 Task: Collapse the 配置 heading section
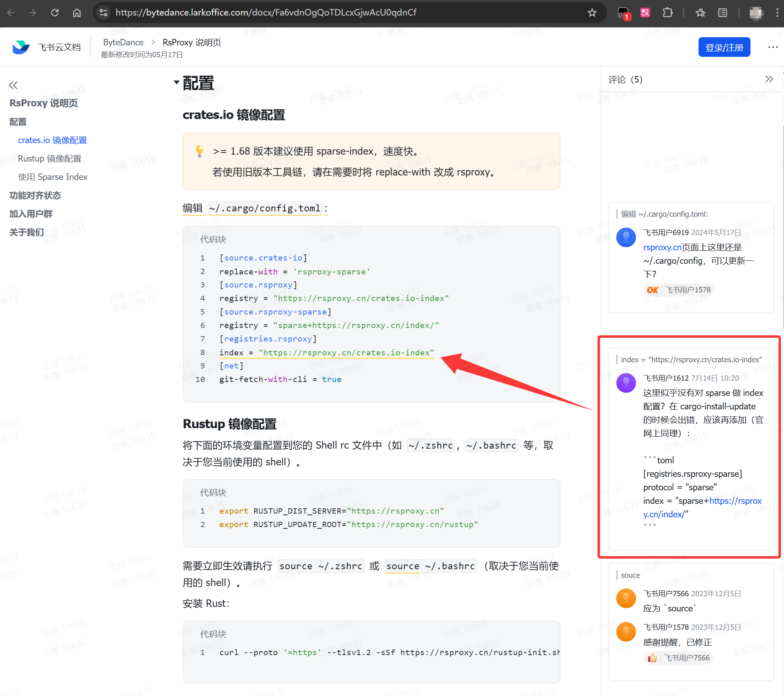(177, 82)
